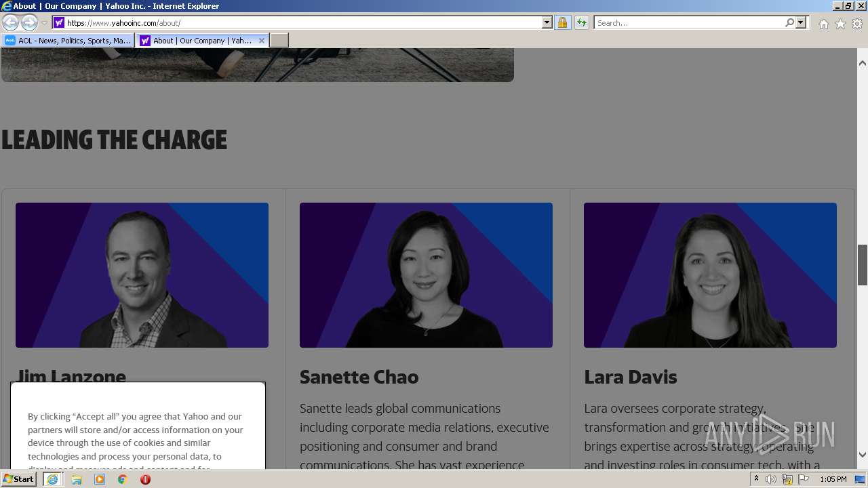This screenshot has width=868, height=488.
Task: Click the browser Forward arrow button
Action: (x=29, y=22)
